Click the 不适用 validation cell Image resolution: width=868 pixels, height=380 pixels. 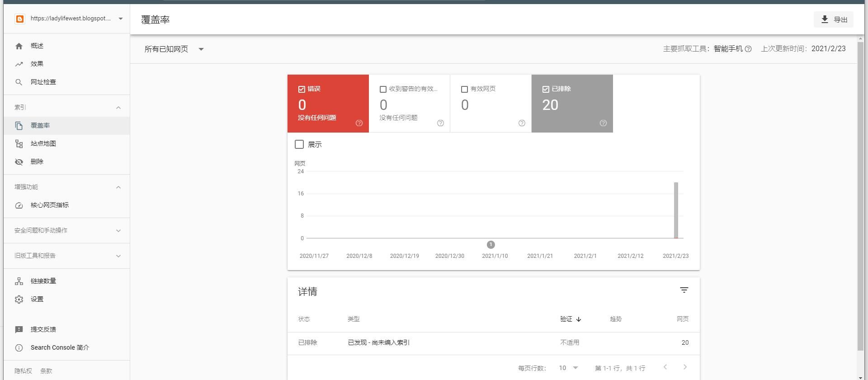click(x=570, y=342)
